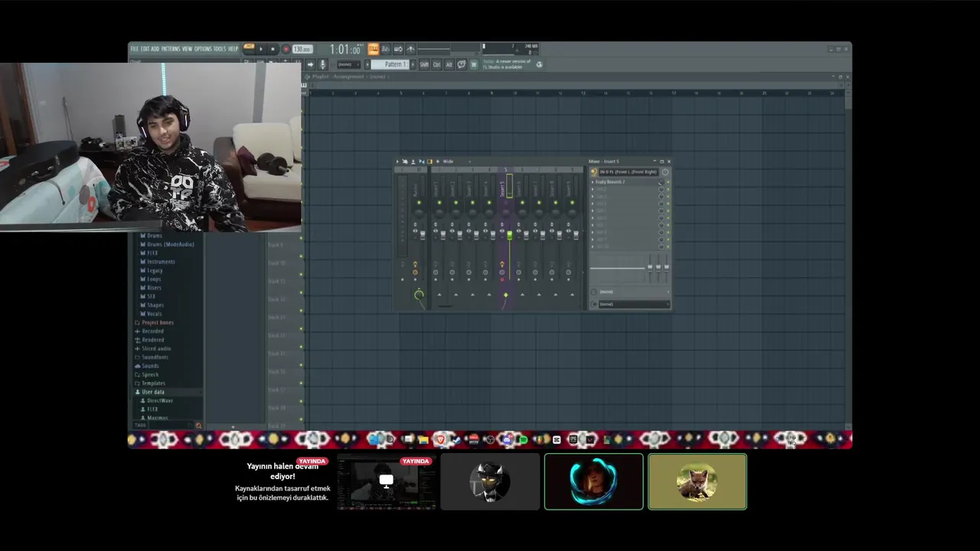Open the shopping cart icon
Screen dimensions: 980x551
(473, 64)
